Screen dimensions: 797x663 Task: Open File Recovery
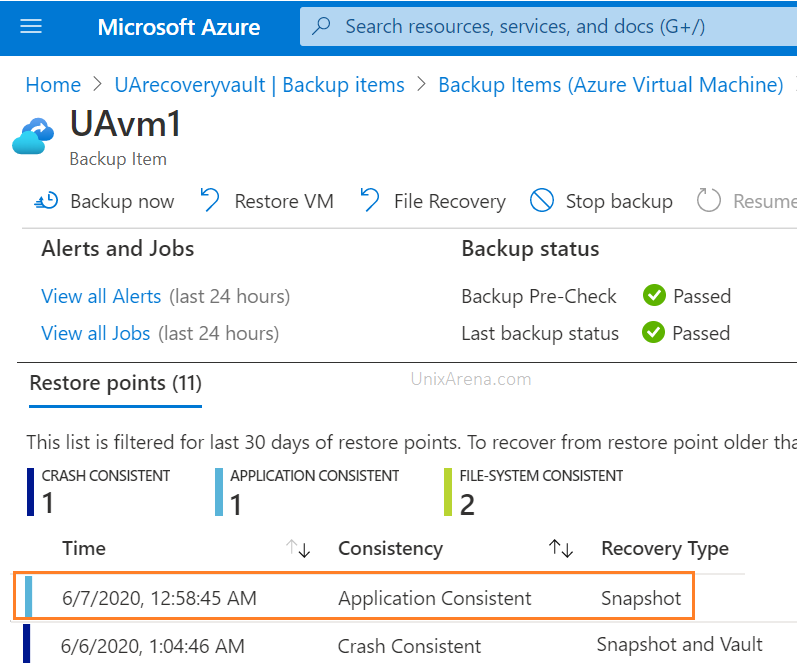(450, 201)
